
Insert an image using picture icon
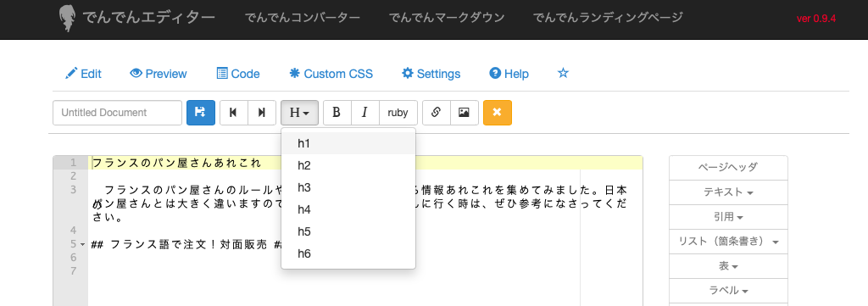[465, 113]
